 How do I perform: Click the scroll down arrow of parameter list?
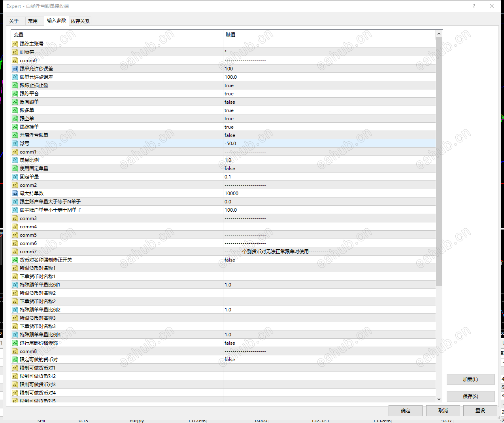pos(439,399)
